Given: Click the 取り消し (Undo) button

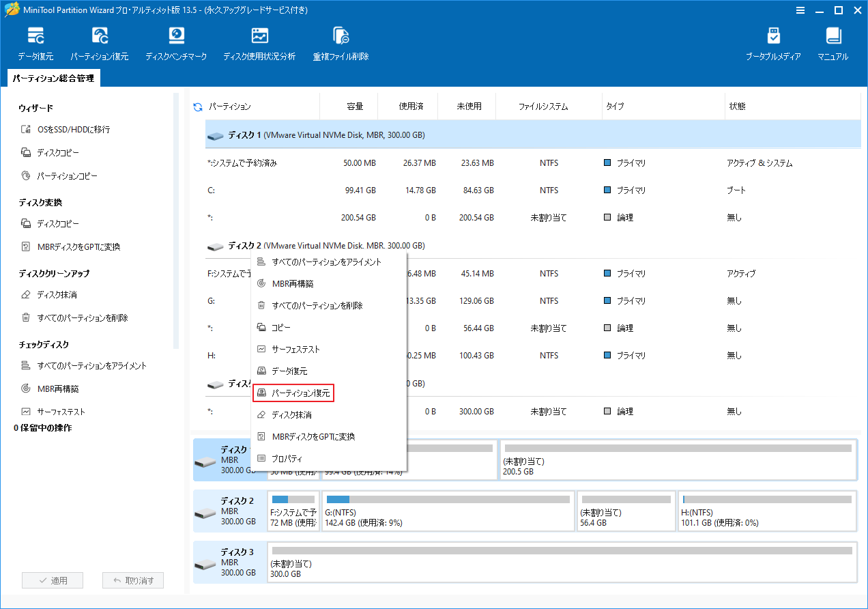Looking at the screenshot, I should pos(133,580).
